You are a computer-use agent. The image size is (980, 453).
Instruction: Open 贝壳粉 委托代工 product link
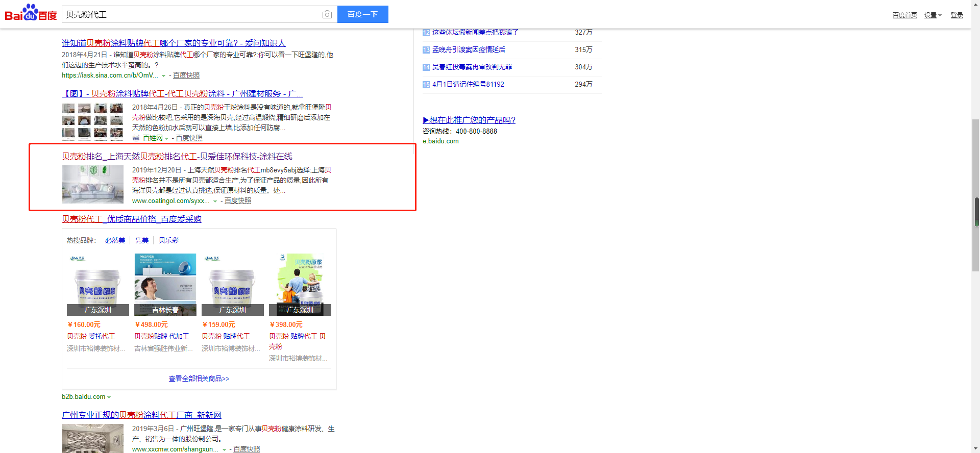click(x=91, y=337)
